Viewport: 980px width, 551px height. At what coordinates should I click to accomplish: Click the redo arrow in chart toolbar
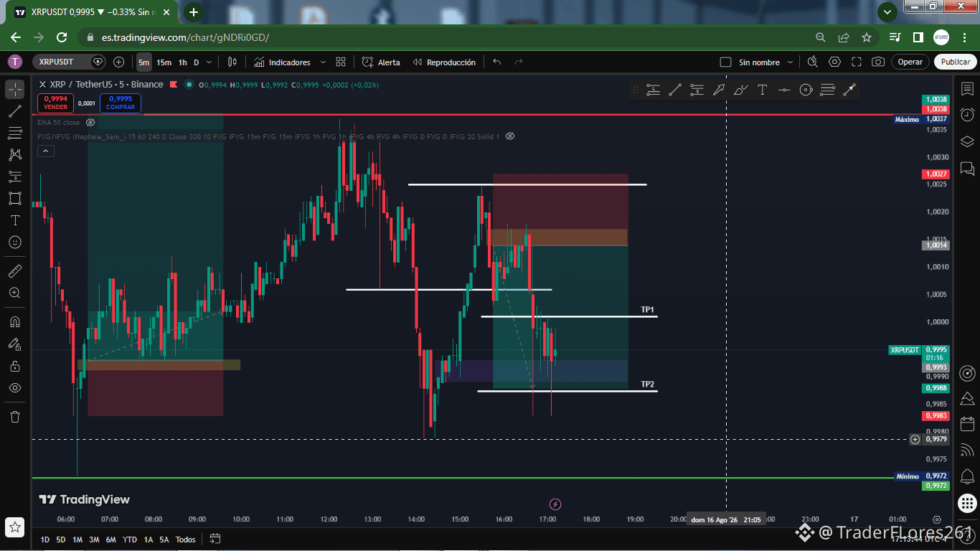(x=519, y=62)
